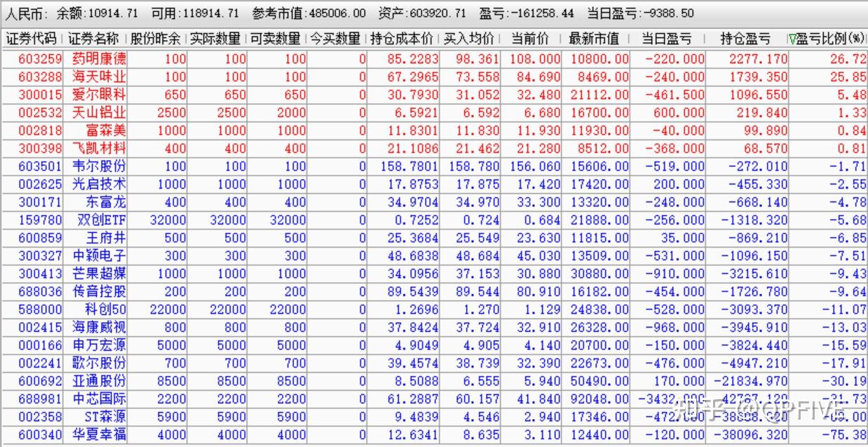The width and height of the screenshot is (868, 447).
Task: Sort by the 买入均价 column header
Action: pyautogui.click(x=470, y=39)
